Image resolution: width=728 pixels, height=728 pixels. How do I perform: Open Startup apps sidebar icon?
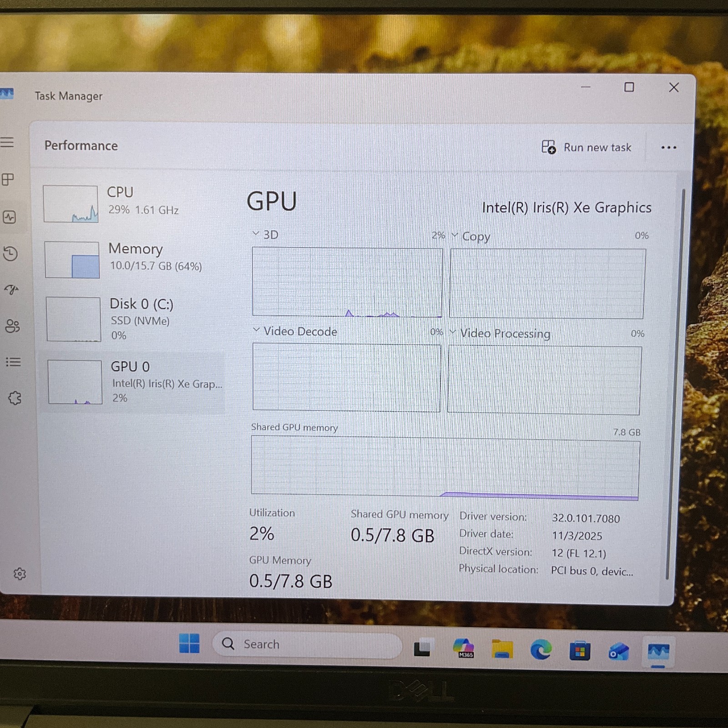[11, 289]
